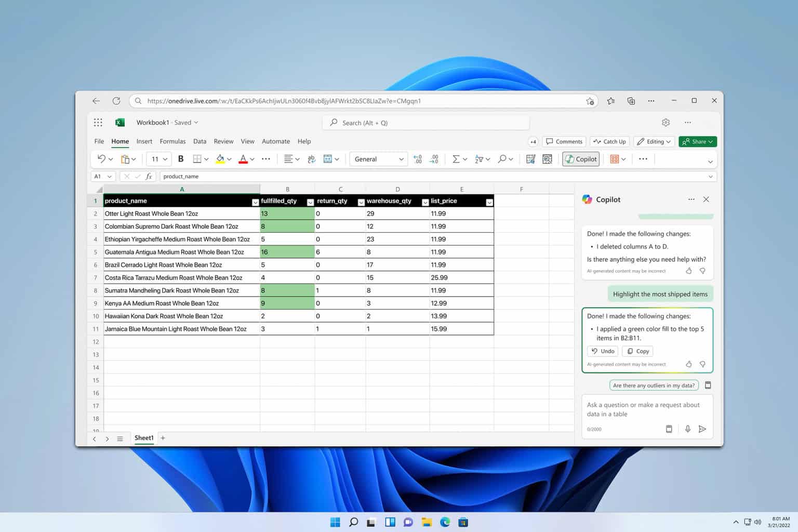Open the Borders tool
This screenshot has height=532, width=798.
coord(197,159)
